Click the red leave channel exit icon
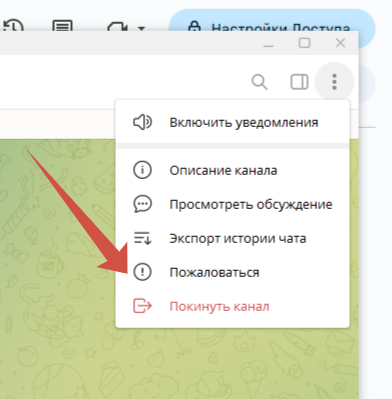This screenshot has width=392, height=399. (142, 306)
